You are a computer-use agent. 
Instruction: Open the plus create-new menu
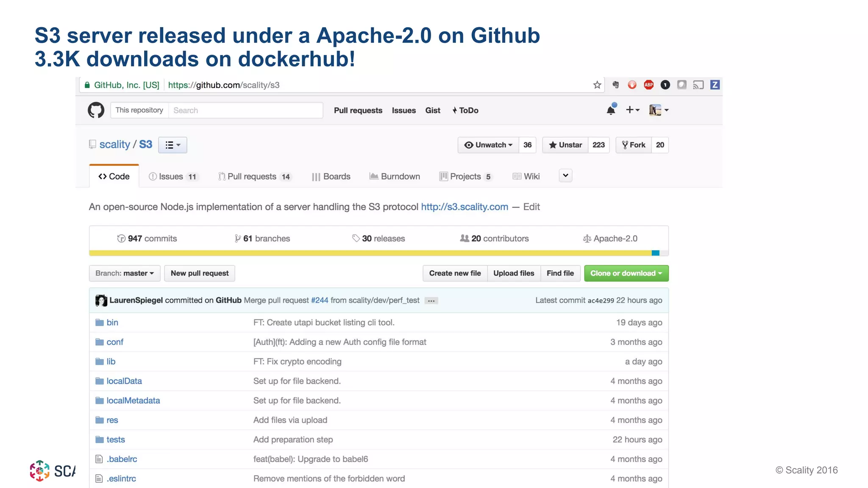632,110
